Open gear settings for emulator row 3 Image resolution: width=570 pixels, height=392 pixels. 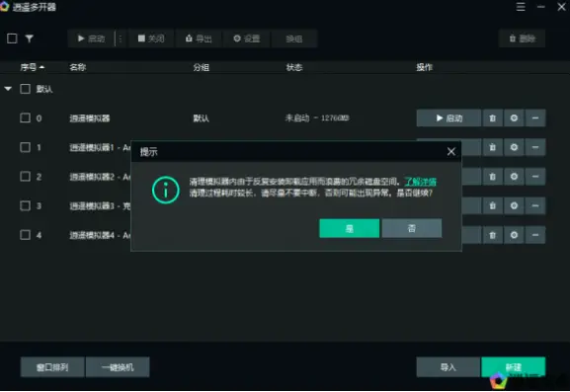[514, 205]
